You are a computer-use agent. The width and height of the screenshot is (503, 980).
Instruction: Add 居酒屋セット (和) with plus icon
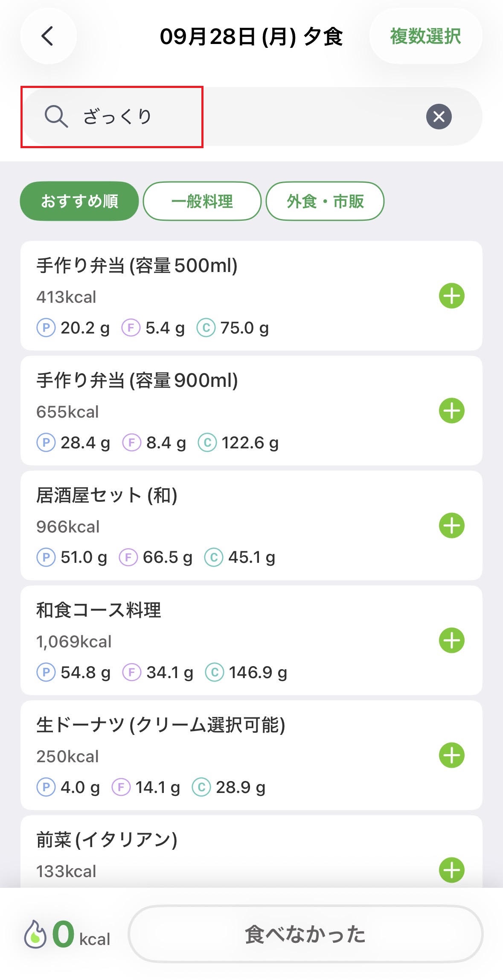(452, 525)
